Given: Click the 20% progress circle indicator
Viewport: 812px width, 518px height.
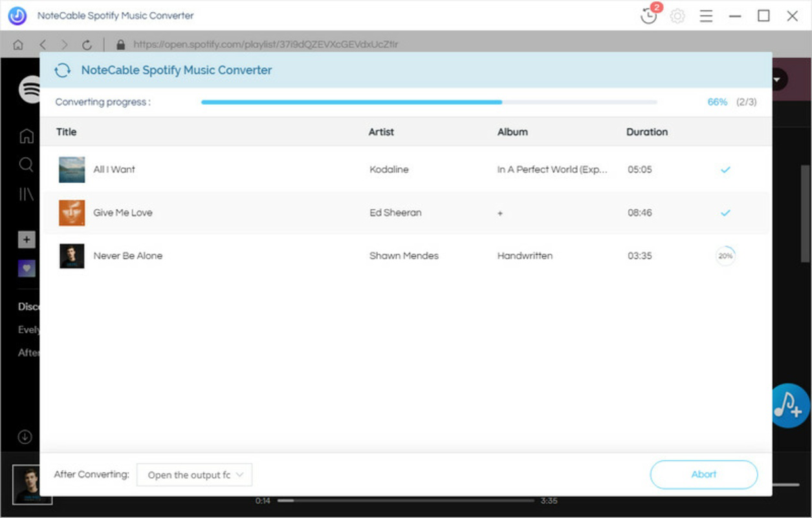Looking at the screenshot, I should 725,256.
